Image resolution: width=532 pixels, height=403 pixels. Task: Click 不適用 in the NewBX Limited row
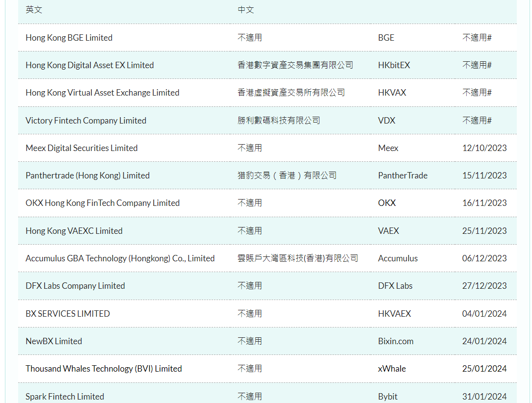coord(250,341)
